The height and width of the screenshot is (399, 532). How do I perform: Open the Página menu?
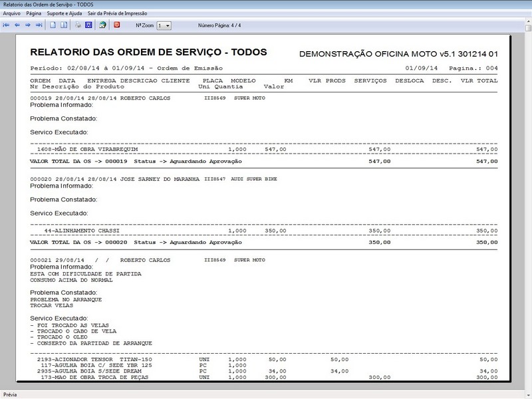tap(34, 13)
